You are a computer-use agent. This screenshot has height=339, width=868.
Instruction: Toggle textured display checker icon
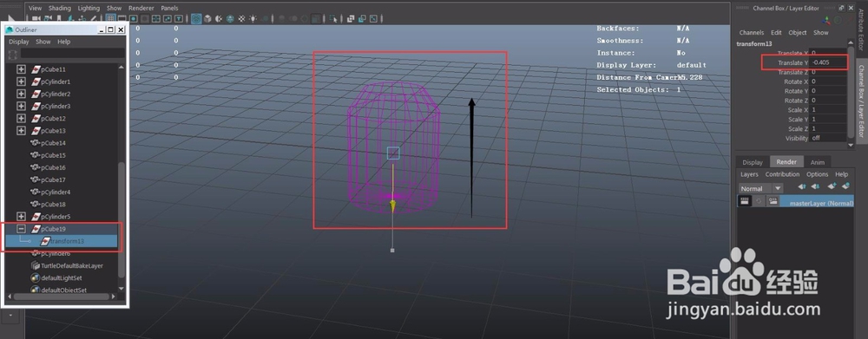241,19
